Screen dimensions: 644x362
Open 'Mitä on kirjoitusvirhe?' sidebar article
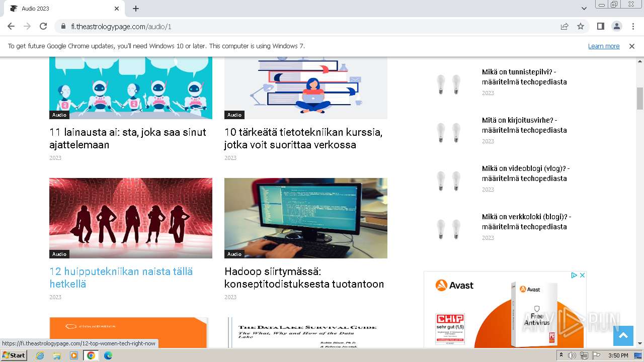click(x=524, y=125)
